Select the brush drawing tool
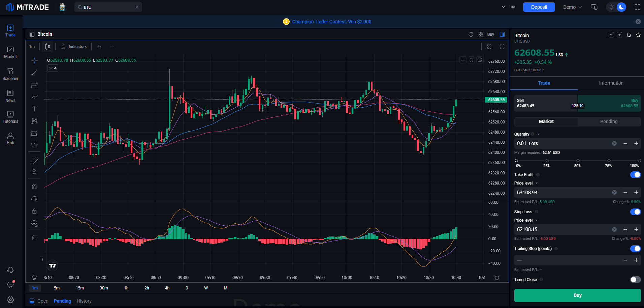644x308 pixels. pyautogui.click(x=34, y=97)
